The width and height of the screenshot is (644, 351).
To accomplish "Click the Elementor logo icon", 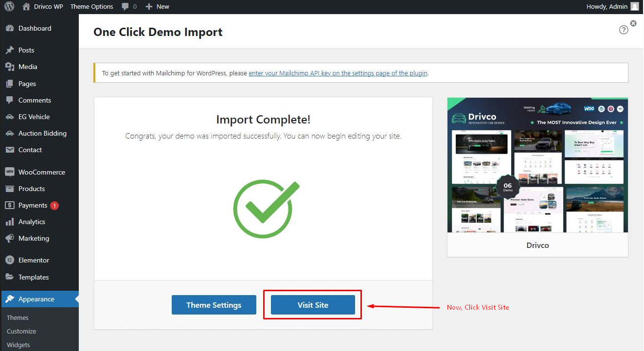I will coord(10,260).
